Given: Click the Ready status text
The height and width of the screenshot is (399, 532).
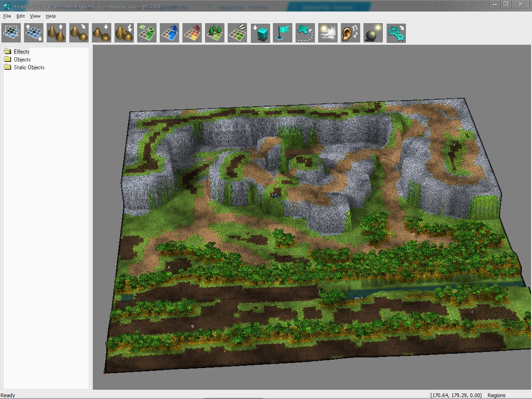Looking at the screenshot, I should tap(8, 395).
